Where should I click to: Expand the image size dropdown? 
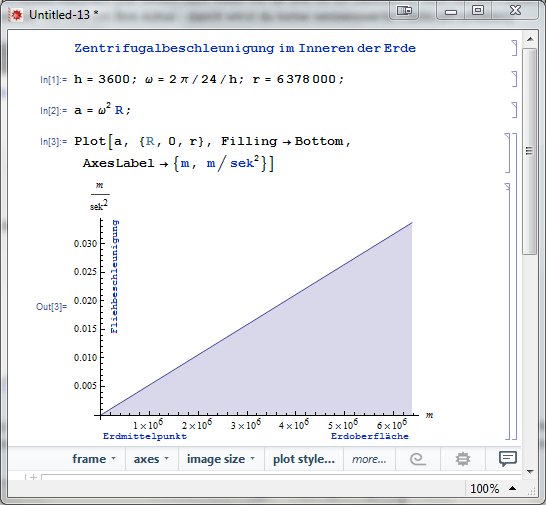tap(221, 459)
